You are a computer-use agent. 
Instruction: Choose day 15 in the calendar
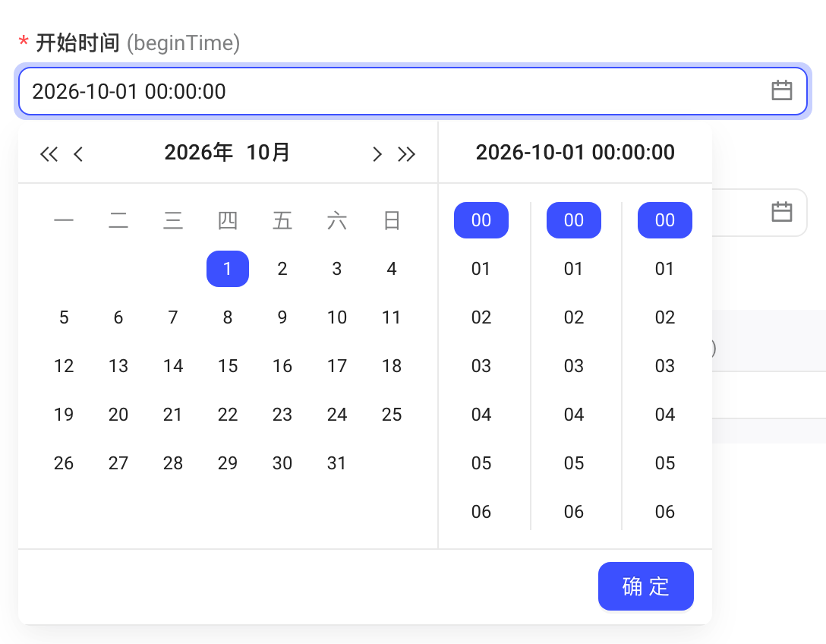coord(228,366)
